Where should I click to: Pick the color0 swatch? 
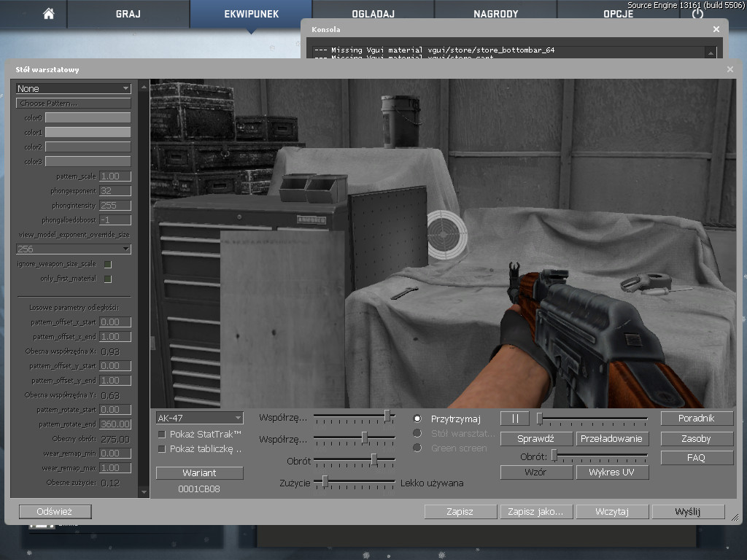pos(88,117)
